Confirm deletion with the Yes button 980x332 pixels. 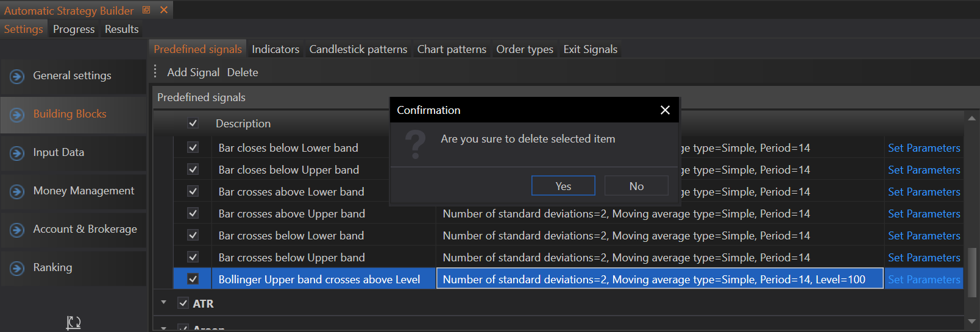pos(563,186)
